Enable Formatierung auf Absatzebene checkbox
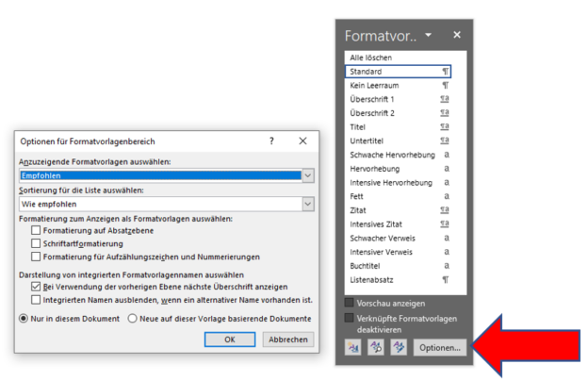 tap(37, 230)
